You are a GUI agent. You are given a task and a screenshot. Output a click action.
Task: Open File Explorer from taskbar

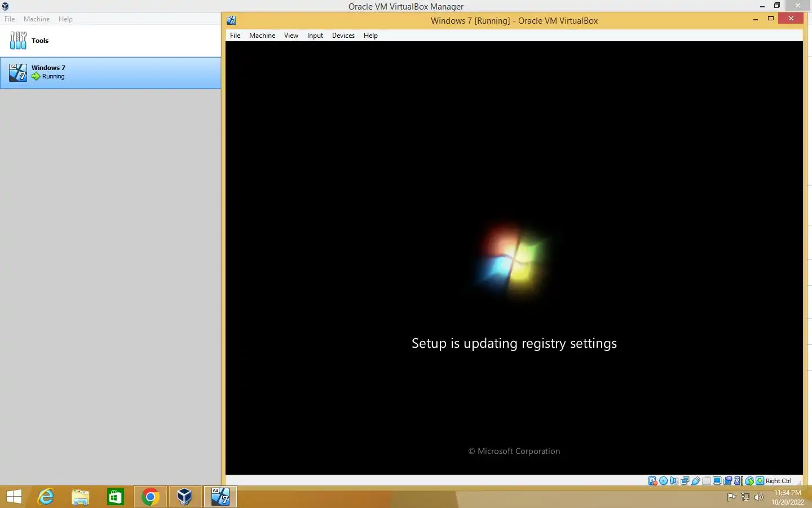click(81, 497)
